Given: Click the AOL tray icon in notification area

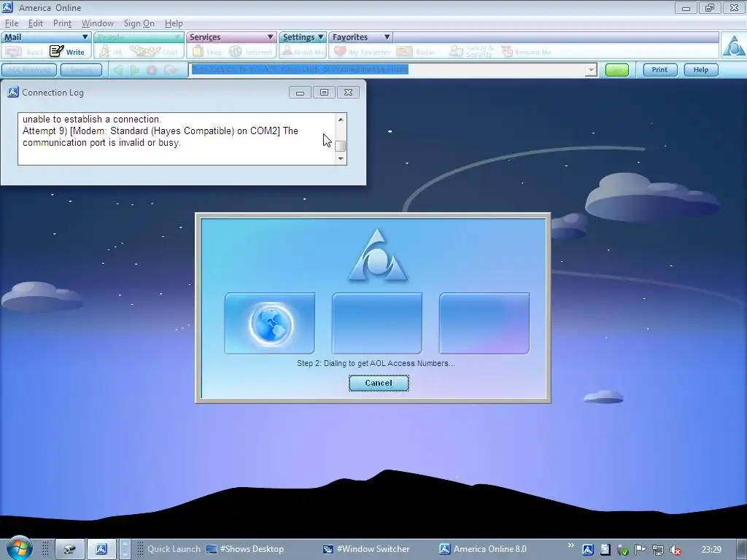Looking at the screenshot, I should [x=588, y=550].
